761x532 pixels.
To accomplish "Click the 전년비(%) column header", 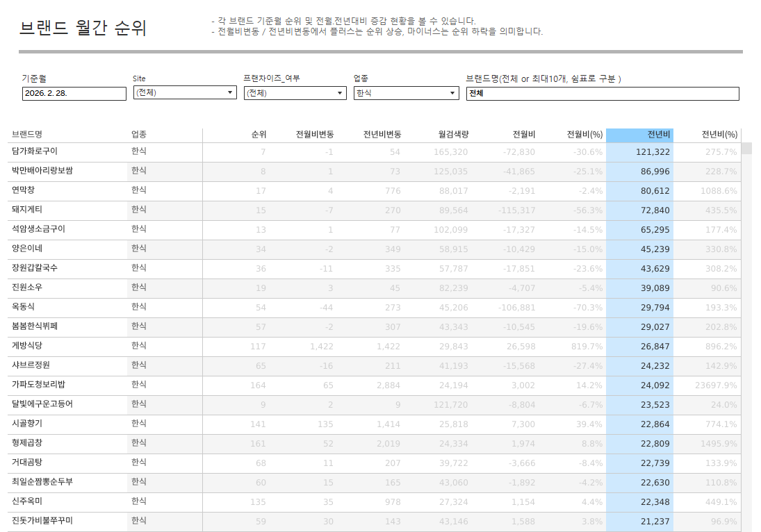I will [719, 135].
